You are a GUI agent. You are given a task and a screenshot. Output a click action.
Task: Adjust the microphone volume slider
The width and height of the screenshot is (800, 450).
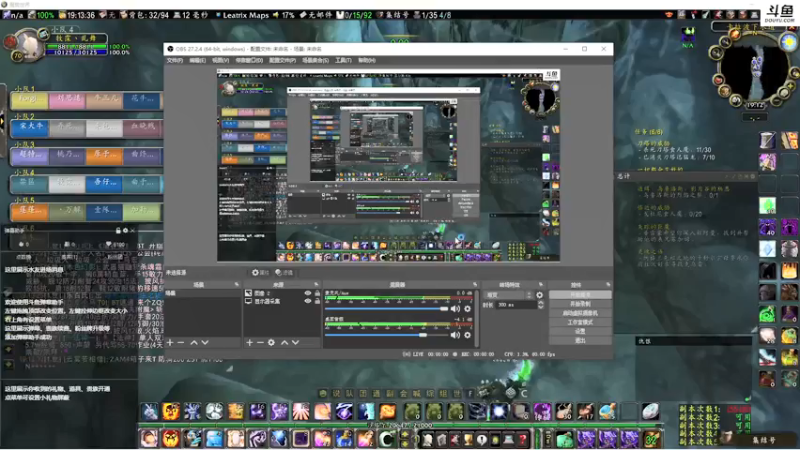click(x=386, y=309)
